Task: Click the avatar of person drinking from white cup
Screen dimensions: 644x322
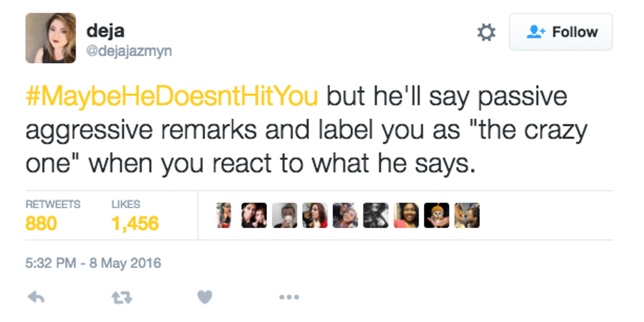Action: pyautogui.click(x=285, y=215)
